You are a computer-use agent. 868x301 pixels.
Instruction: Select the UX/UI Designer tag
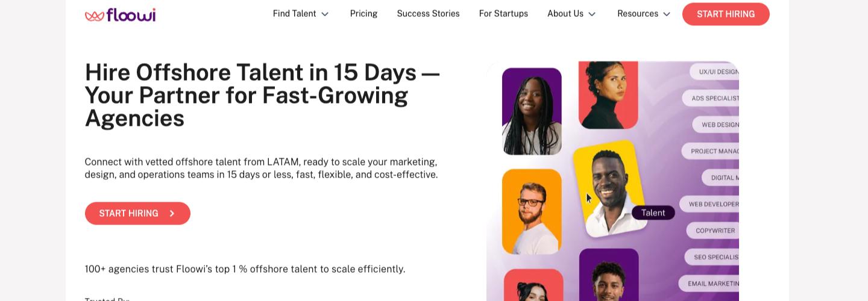pos(717,72)
